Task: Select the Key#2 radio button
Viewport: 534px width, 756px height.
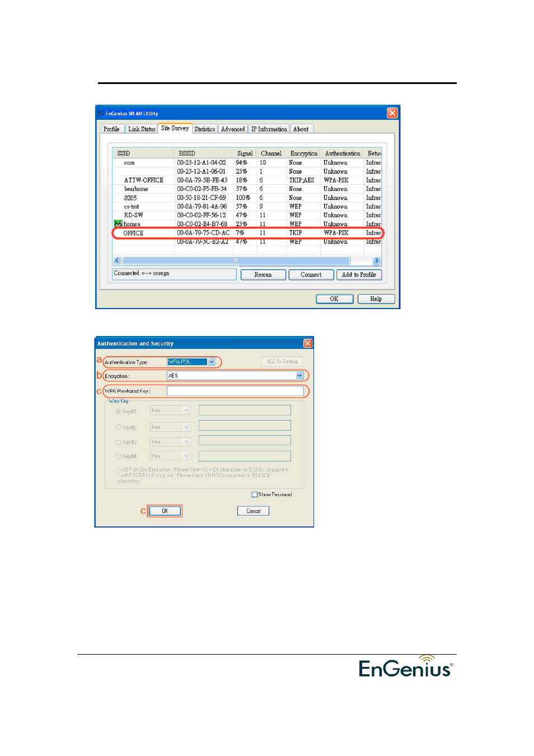Action: tap(118, 427)
